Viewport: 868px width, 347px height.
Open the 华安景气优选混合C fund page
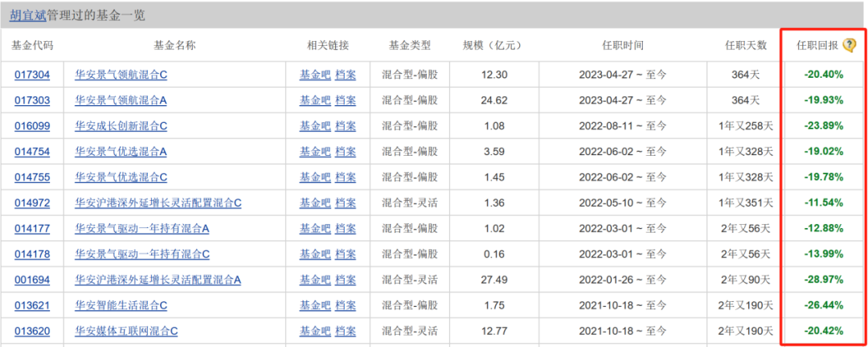click(121, 177)
